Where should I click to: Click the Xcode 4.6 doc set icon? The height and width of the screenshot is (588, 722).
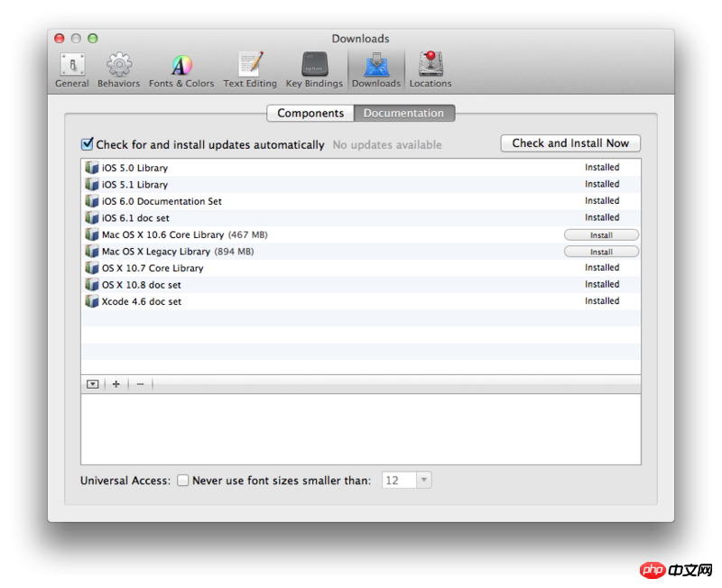pyautogui.click(x=92, y=301)
